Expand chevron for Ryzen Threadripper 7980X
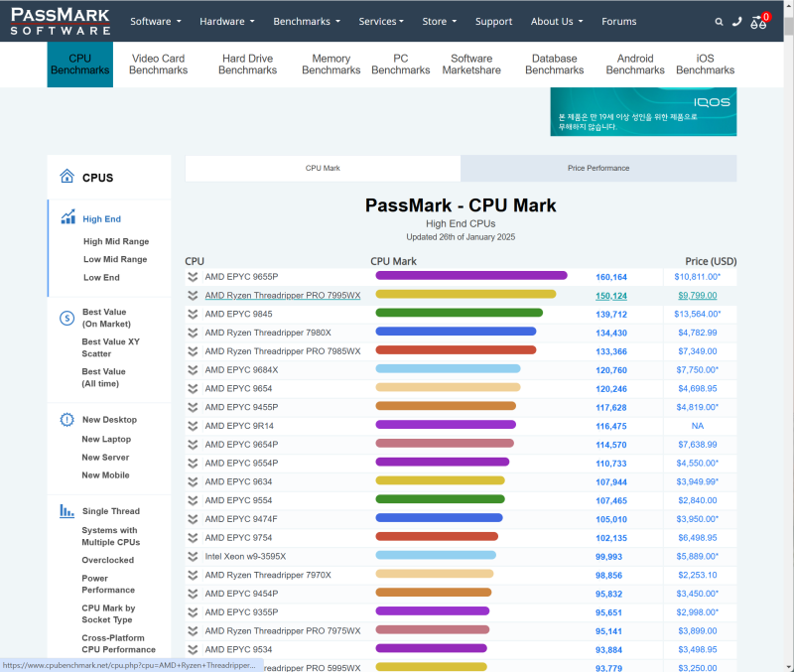Viewport: 794px width, 672px height. coord(193,333)
